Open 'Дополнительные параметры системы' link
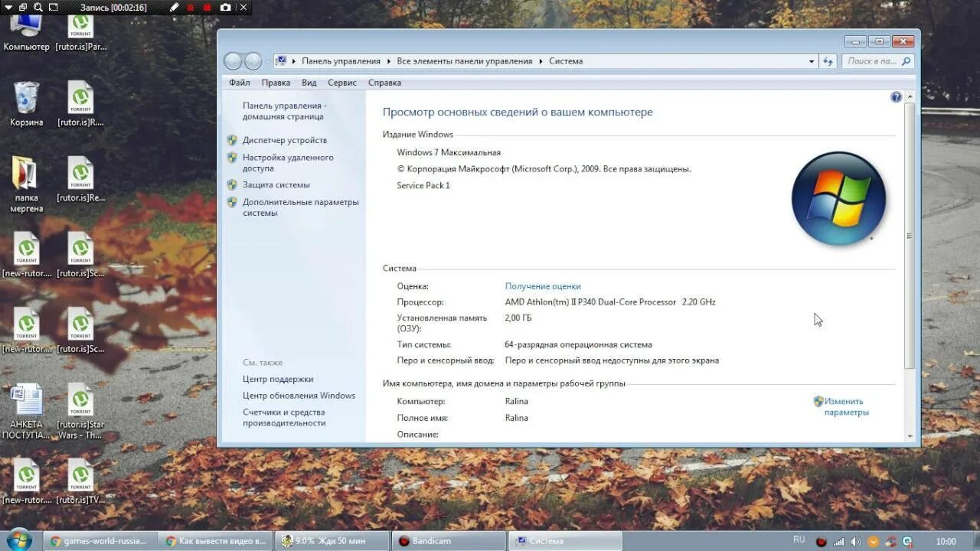Viewport: 980px width, 551px height. (301, 207)
